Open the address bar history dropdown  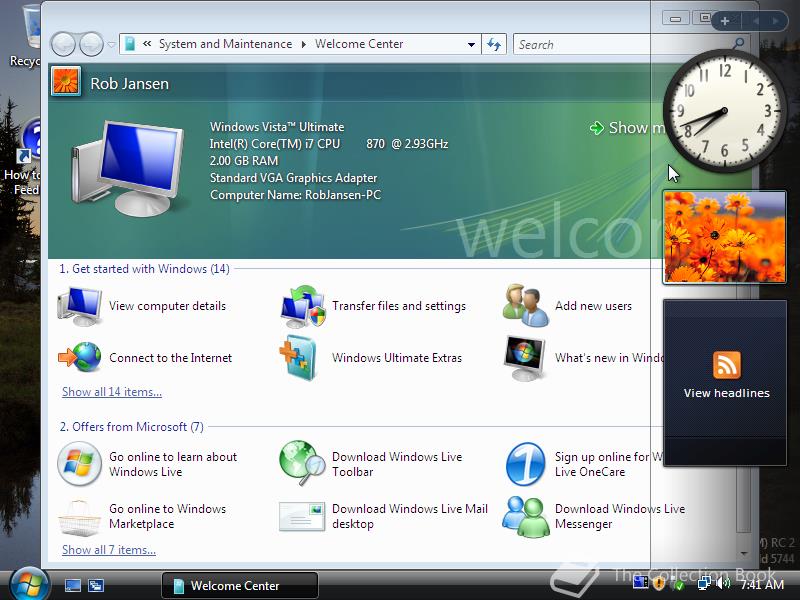(471, 44)
